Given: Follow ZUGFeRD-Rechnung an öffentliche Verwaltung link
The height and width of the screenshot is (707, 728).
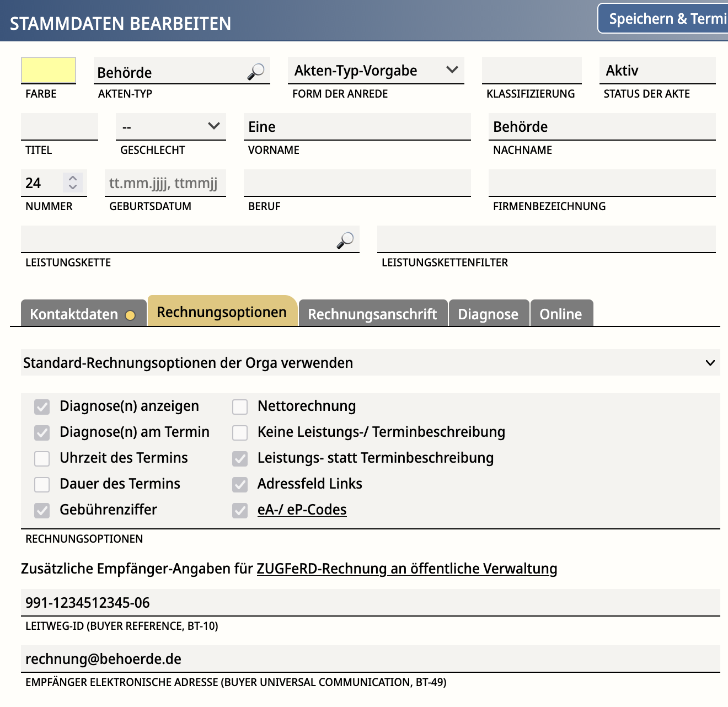Looking at the screenshot, I should (406, 569).
